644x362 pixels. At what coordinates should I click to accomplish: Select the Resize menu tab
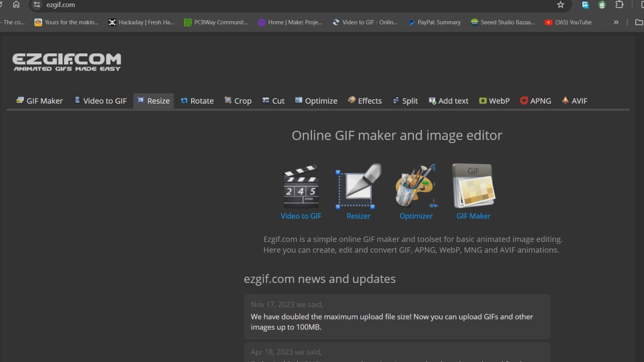153,101
